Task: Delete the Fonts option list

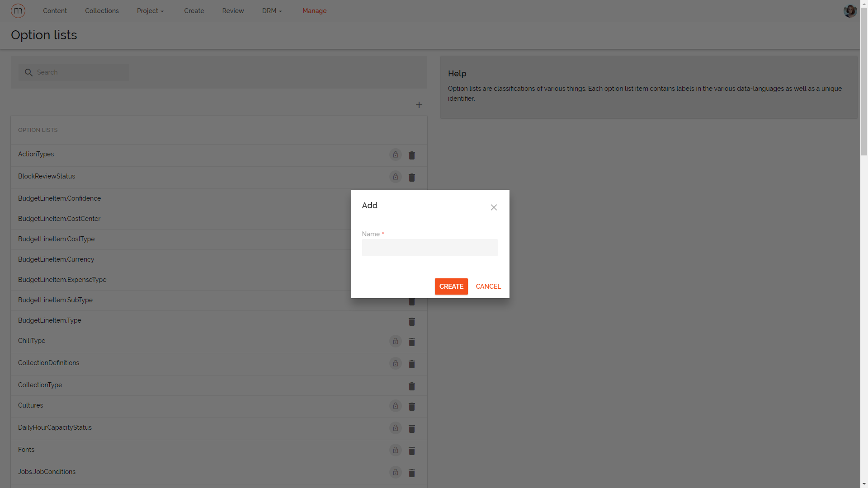Action: click(412, 451)
